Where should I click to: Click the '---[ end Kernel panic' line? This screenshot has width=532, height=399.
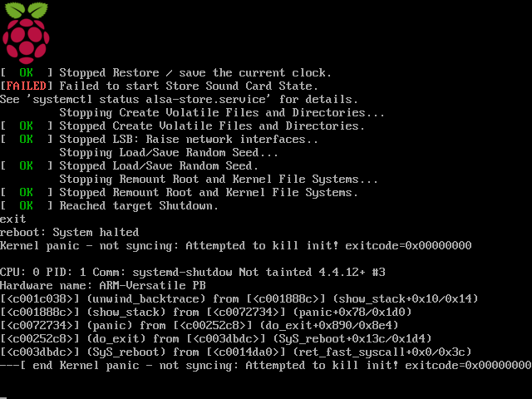pyautogui.click(x=266, y=366)
